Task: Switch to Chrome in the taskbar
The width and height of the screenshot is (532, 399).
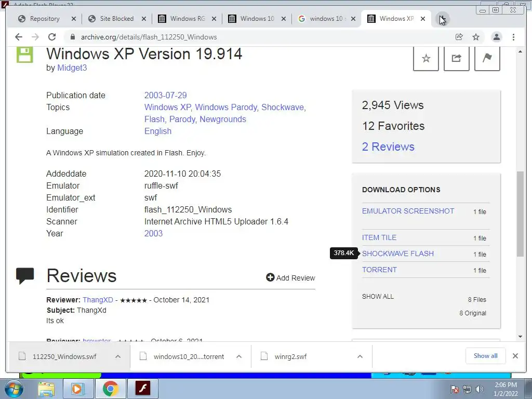Action: pos(110,389)
